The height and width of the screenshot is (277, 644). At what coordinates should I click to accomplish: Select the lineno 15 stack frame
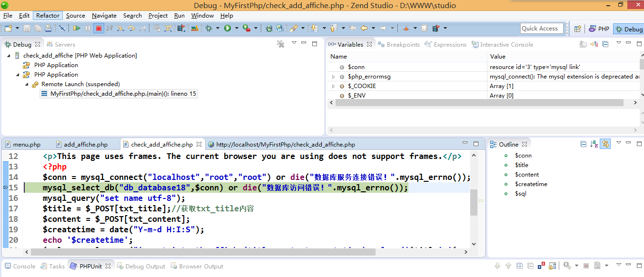(x=119, y=94)
